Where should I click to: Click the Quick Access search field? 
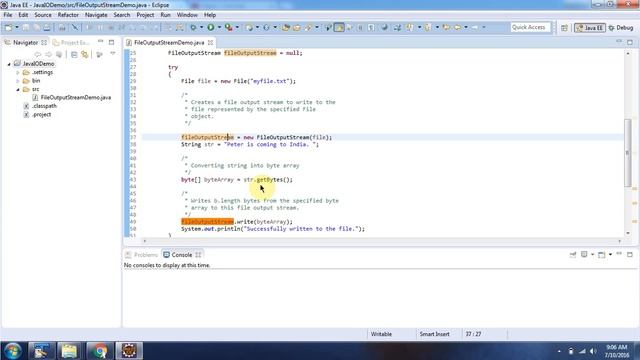point(530,27)
